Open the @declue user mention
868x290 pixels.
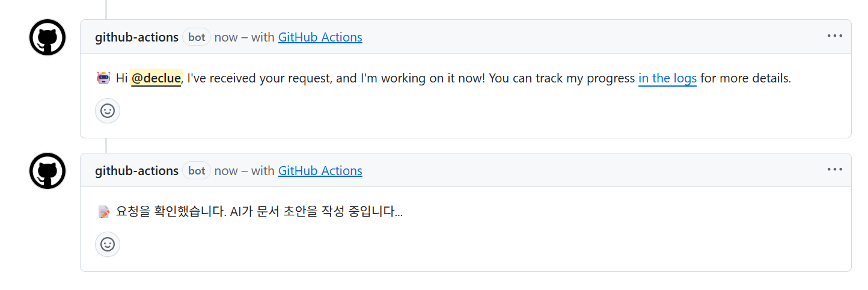[x=156, y=78]
